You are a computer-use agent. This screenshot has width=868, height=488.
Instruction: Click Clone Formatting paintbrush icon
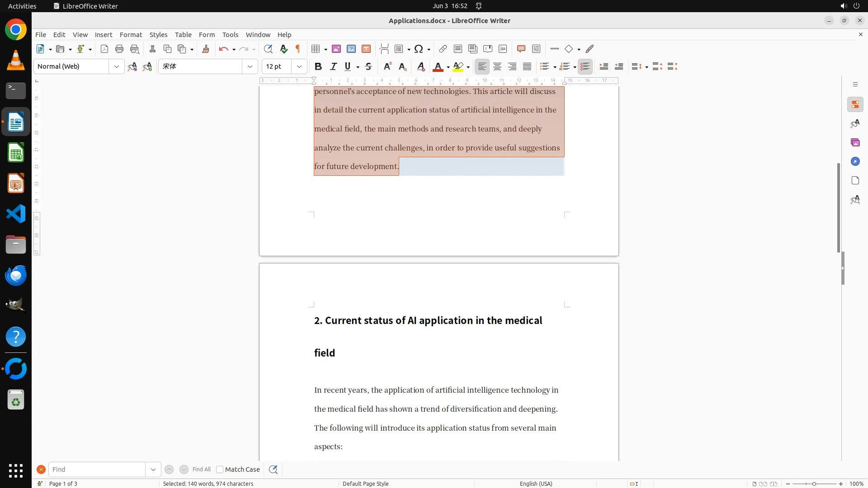coord(206,49)
